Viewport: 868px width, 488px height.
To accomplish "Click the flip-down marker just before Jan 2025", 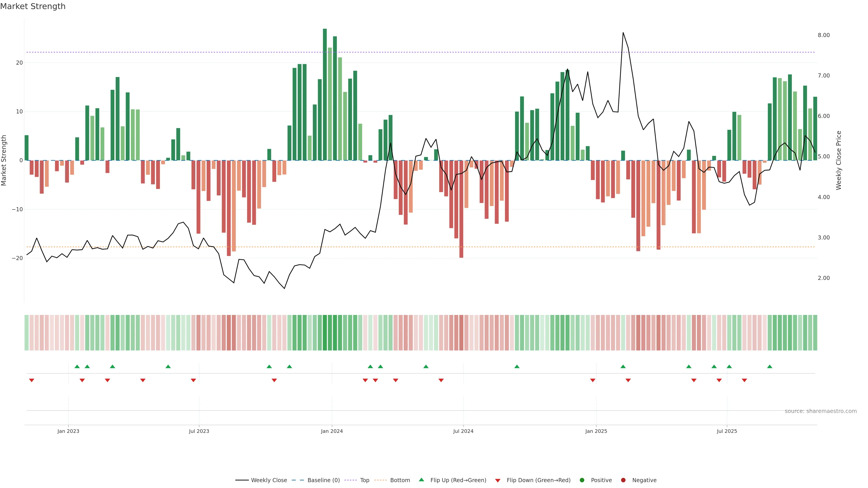I will [592, 380].
